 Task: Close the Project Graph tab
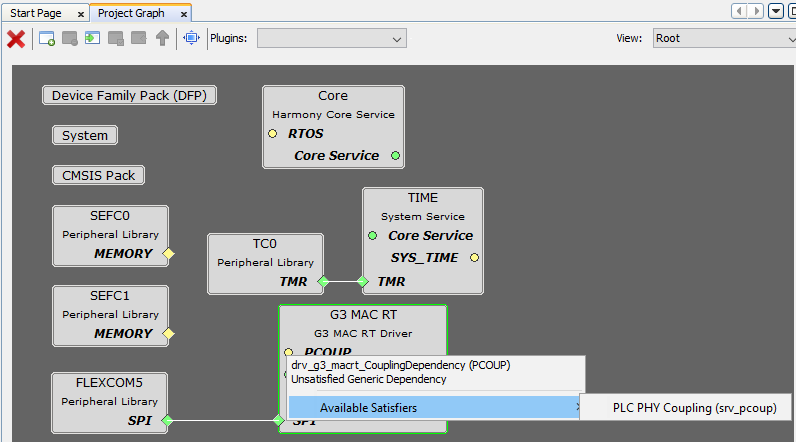184,15
